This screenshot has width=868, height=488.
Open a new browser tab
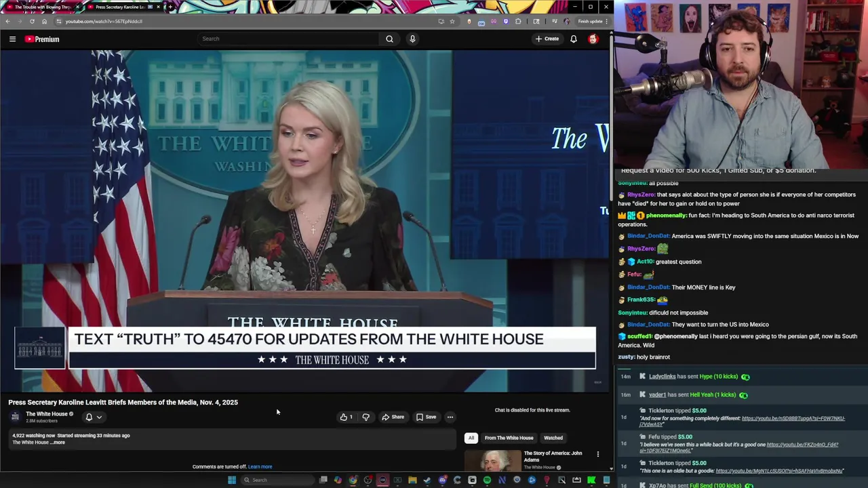(170, 7)
